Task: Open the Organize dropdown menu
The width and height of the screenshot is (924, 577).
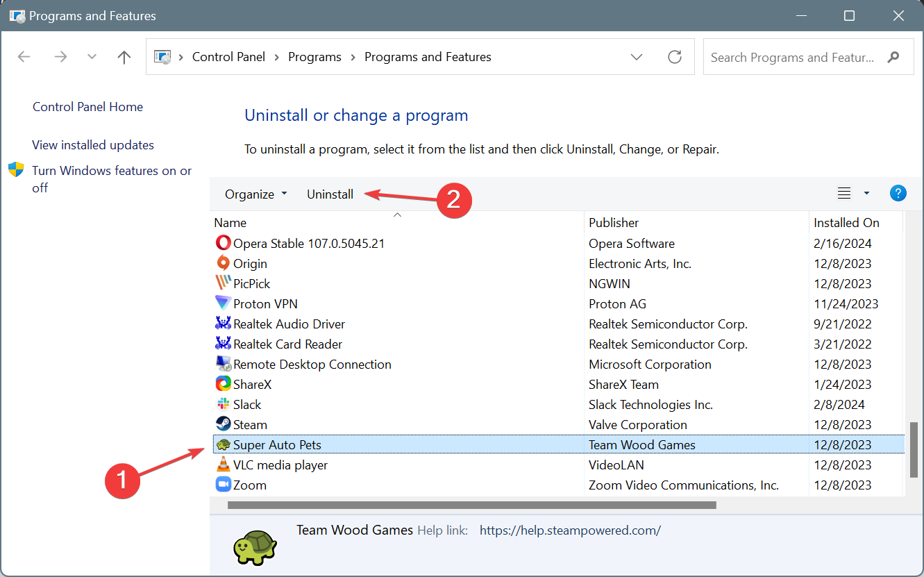Action: 255,194
